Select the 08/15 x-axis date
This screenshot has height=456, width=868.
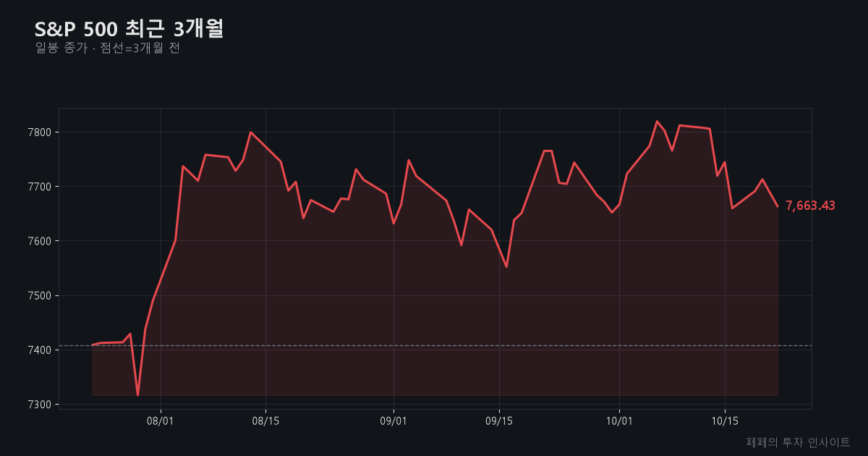[x=265, y=421]
